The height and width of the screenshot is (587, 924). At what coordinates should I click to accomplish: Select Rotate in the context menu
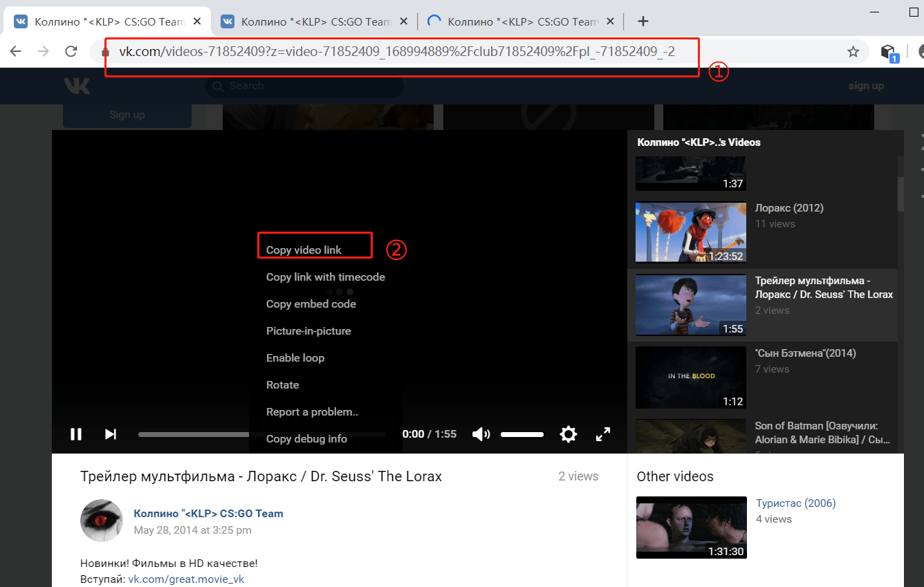point(283,384)
